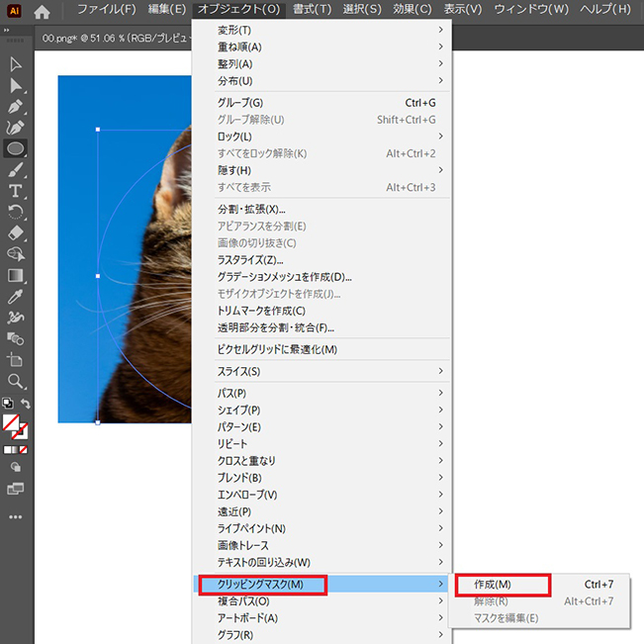Go to the Home screen icon
Viewport: 644px width, 644px height.
pos(42,12)
